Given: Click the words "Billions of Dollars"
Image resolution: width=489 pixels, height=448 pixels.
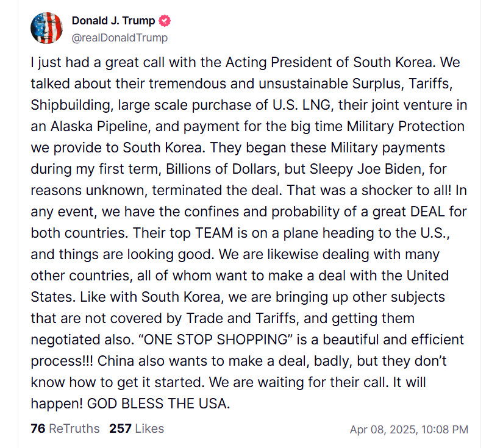Looking at the screenshot, I should pyautogui.click(x=221, y=169).
